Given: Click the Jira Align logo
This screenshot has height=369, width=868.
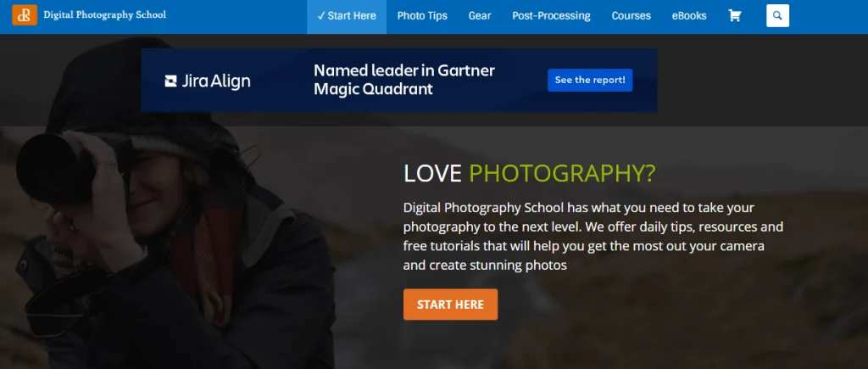Looking at the screenshot, I should 208,81.
